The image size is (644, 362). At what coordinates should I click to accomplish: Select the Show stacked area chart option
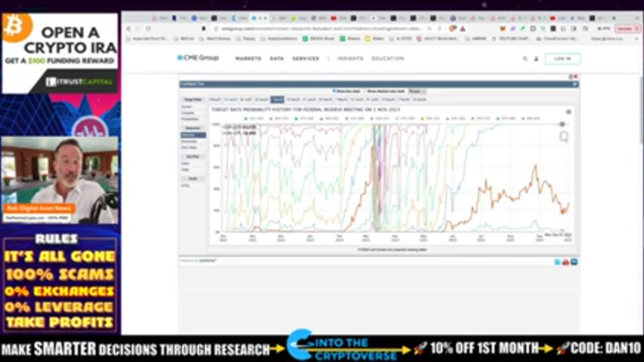point(385,91)
